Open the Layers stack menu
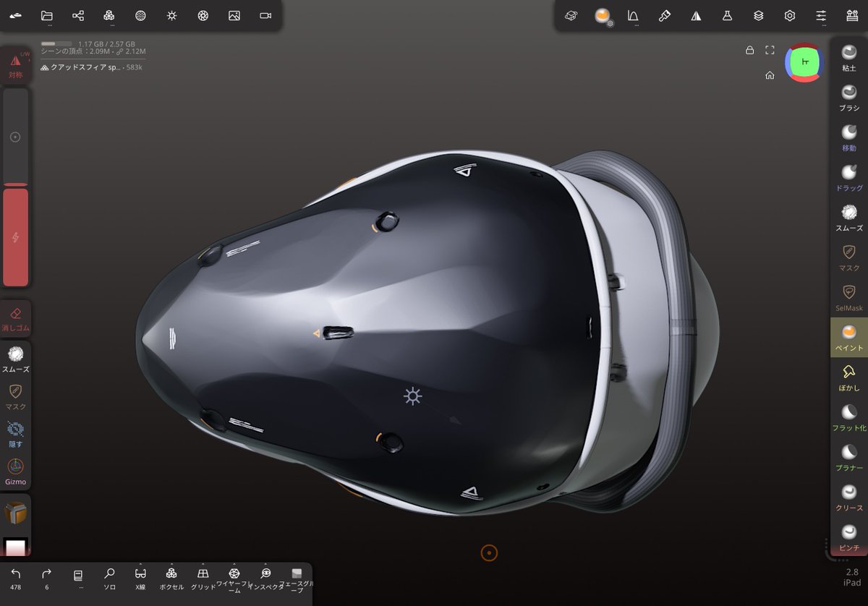 tap(758, 15)
